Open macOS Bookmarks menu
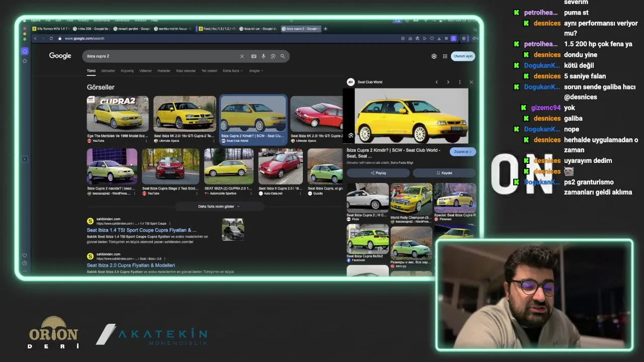The height and width of the screenshot is (362, 644). coord(102,21)
